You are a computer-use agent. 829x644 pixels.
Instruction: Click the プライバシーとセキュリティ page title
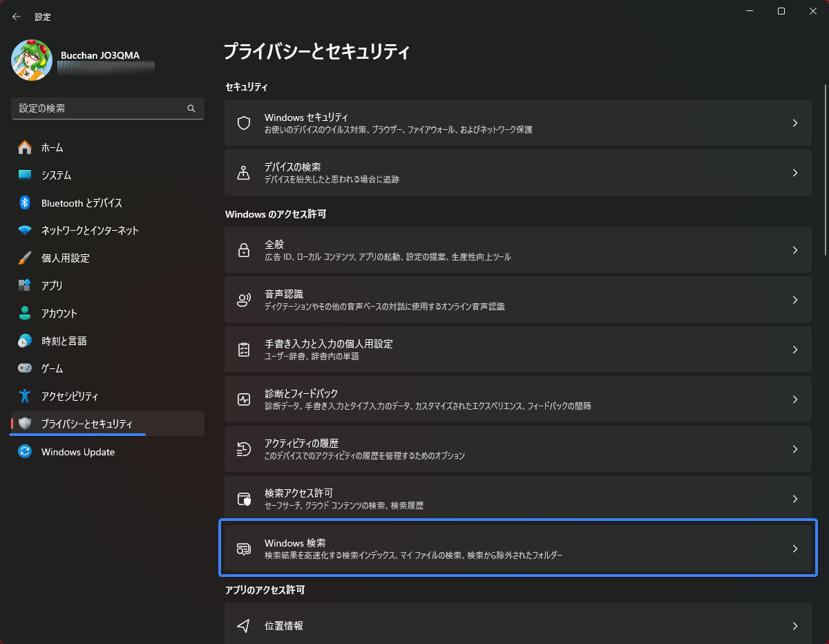pyautogui.click(x=317, y=52)
